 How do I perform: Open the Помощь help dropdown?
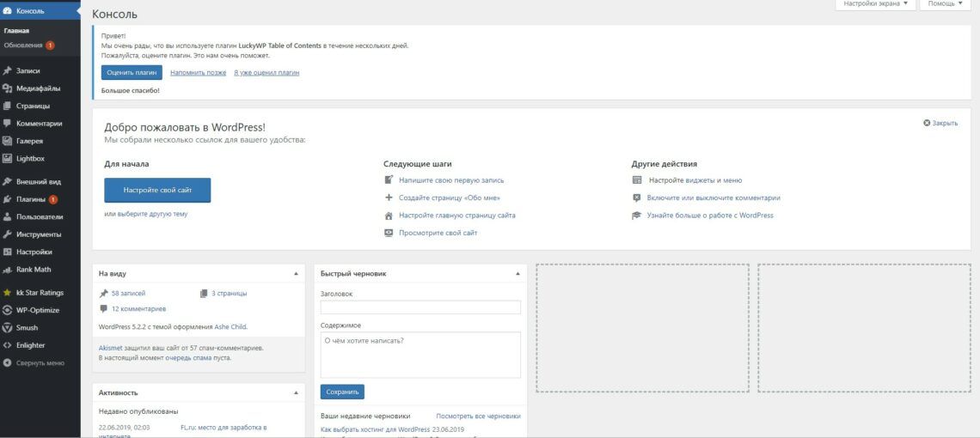point(945,3)
